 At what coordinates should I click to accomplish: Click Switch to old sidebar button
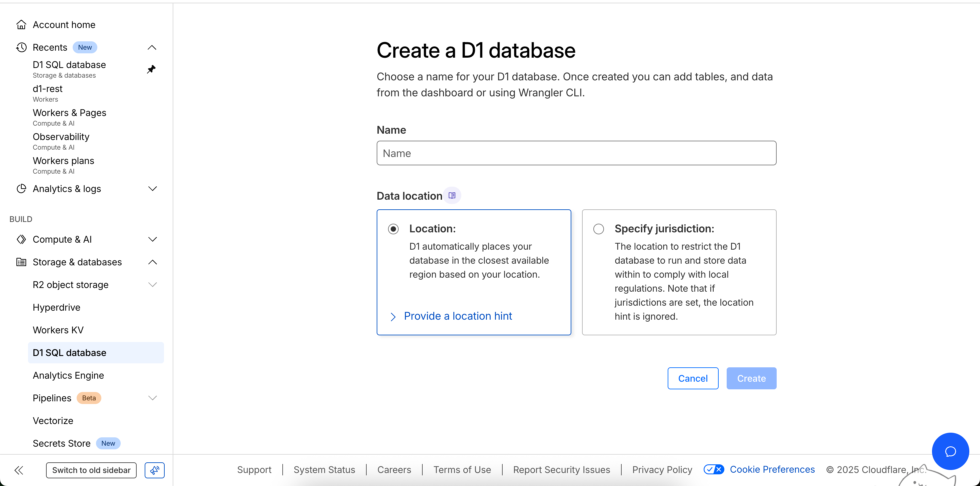coord(91,470)
